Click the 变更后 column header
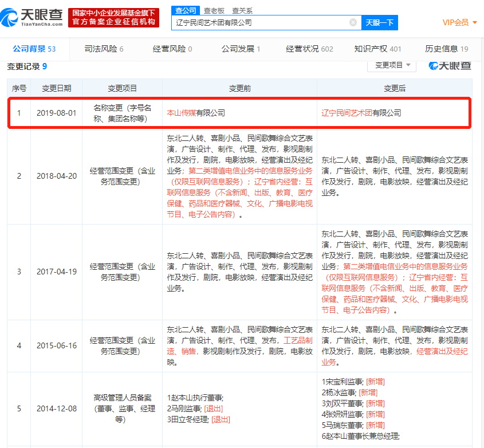484x448 pixels. [x=395, y=89]
